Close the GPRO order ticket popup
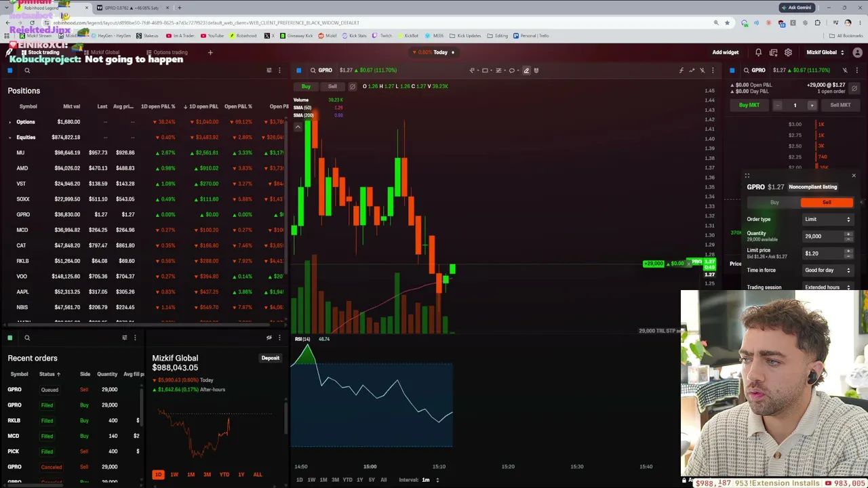Image resolution: width=868 pixels, height=488 pixels. [x=854, y=176]
